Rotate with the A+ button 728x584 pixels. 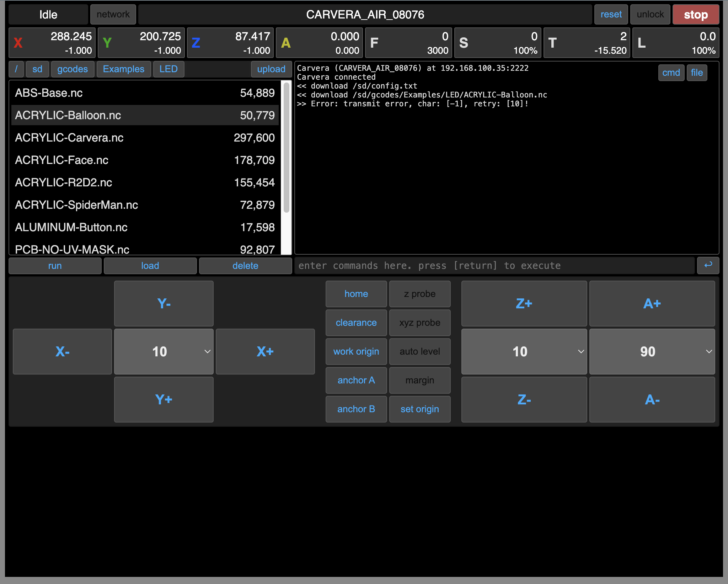pyautogui.click(x=652, y=303)
